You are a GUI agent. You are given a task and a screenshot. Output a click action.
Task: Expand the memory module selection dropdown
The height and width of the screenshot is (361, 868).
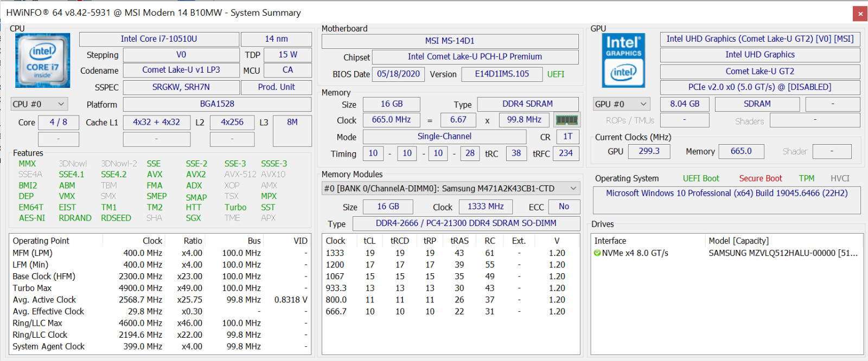pos(451,189)
